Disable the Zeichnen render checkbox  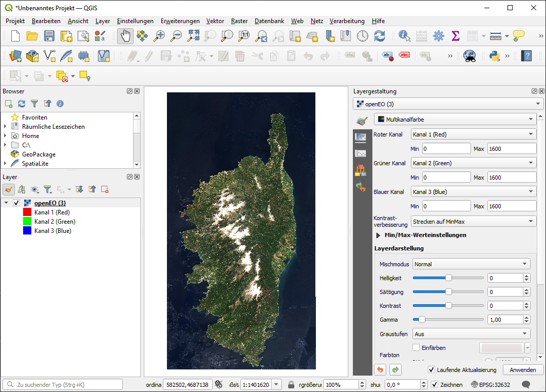click(435, 384)
